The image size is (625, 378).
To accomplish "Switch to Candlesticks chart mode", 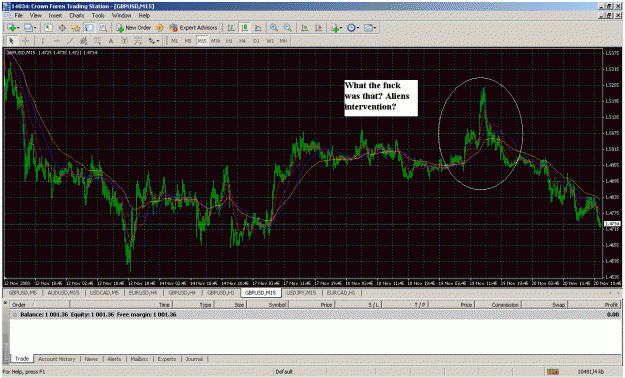I will (244, 28).
